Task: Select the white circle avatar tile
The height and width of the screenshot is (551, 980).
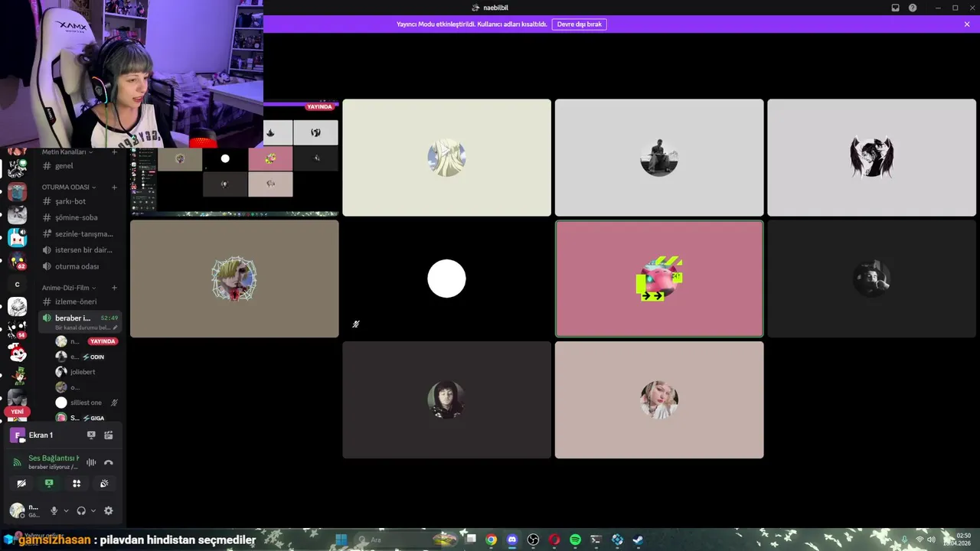Action: point(446,279)
